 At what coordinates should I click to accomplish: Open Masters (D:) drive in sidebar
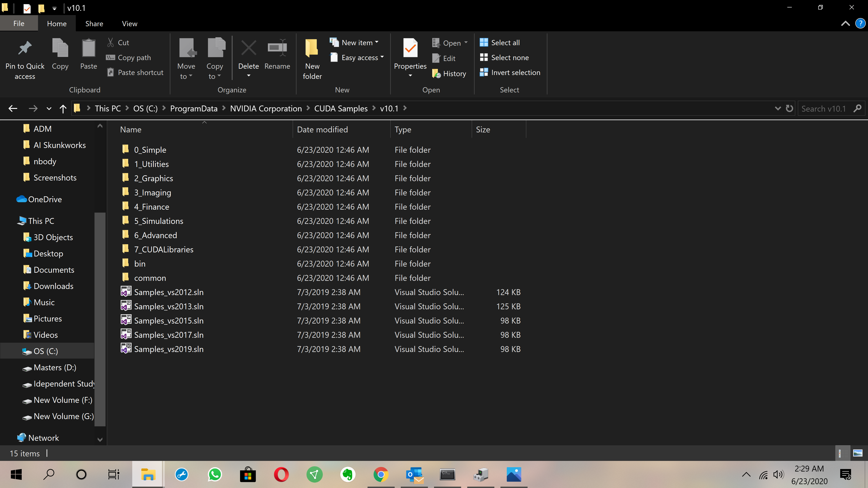54,367
